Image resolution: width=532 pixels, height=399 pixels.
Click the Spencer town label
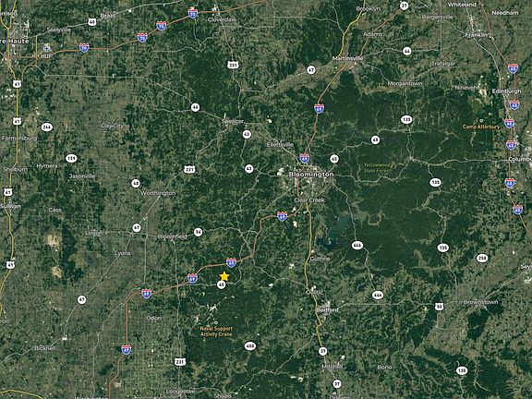point(233,121)
